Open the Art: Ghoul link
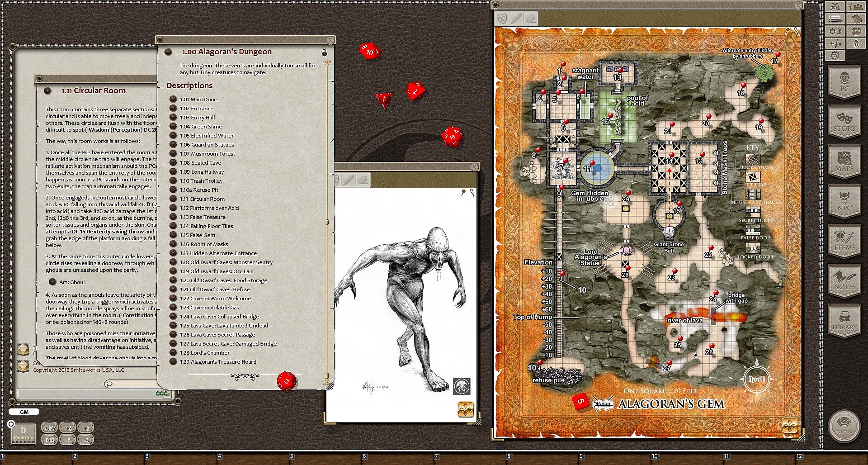The image size is (868, 465). (x=72, y=282)
